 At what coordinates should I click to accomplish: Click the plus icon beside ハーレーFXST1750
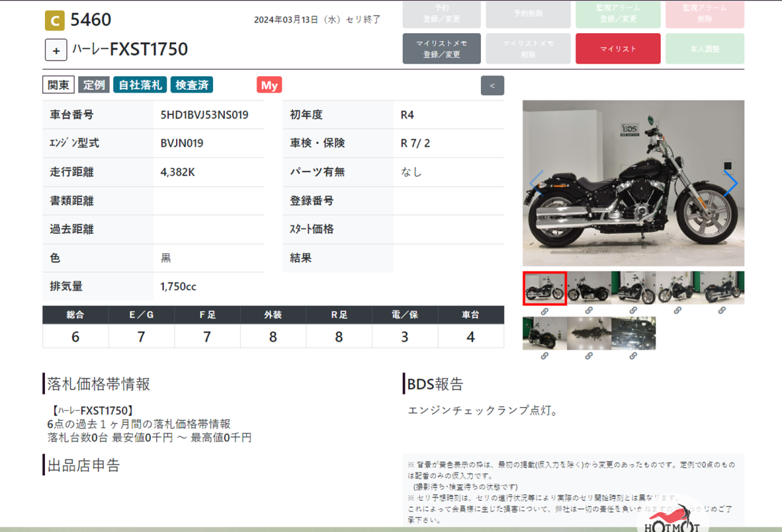pyautogui.click(x=56, y=50)
